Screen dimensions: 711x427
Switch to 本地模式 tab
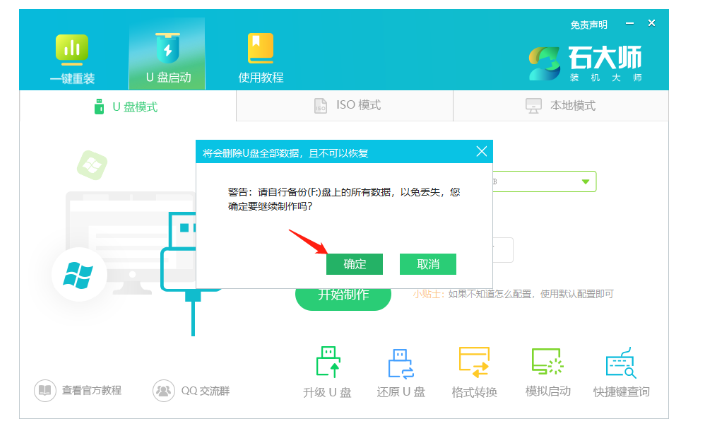[560, 105]
